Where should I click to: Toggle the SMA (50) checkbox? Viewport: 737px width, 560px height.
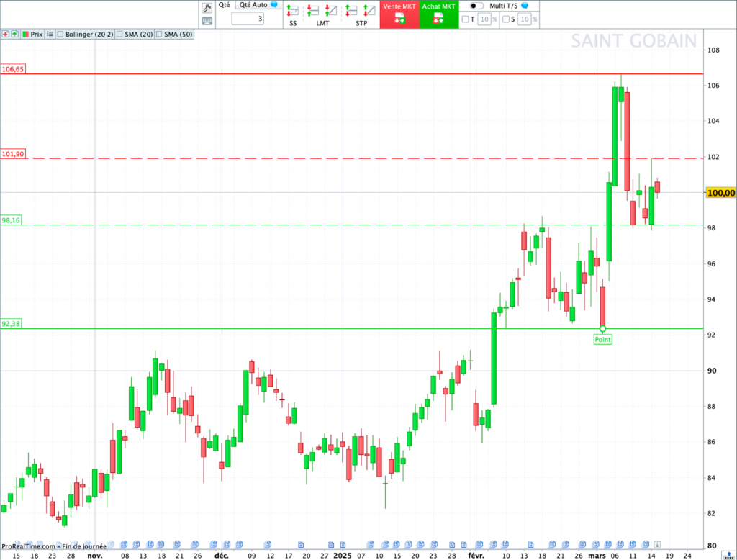(159, 34)
